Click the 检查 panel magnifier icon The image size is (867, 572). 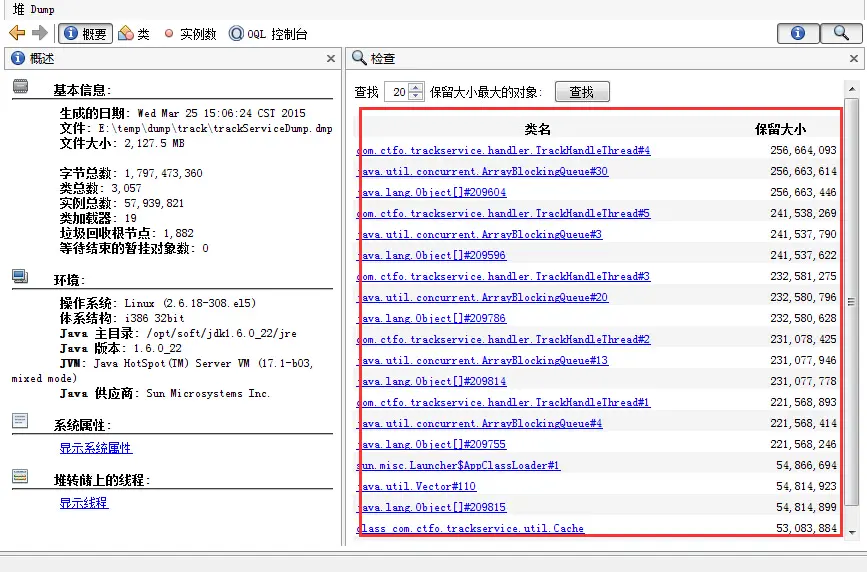point(359,58)
